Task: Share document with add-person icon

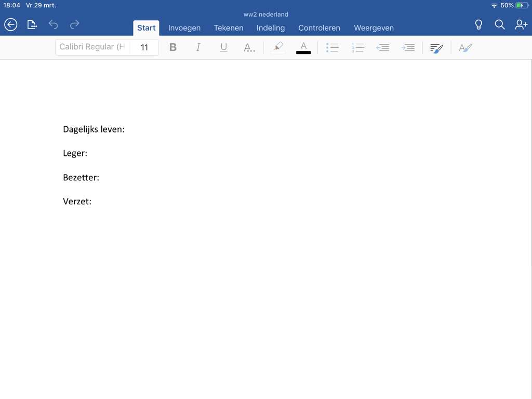Action: point(521,24)
